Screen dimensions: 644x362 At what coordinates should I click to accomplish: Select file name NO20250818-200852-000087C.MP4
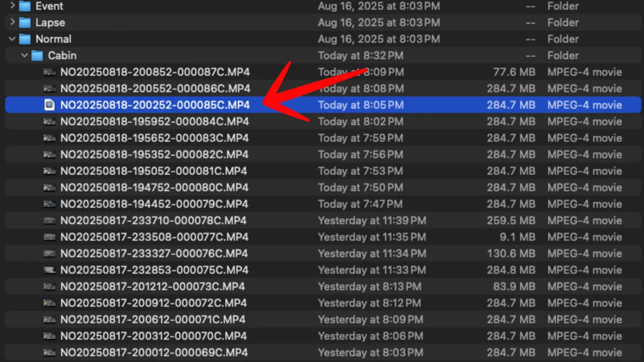point(155,72)
